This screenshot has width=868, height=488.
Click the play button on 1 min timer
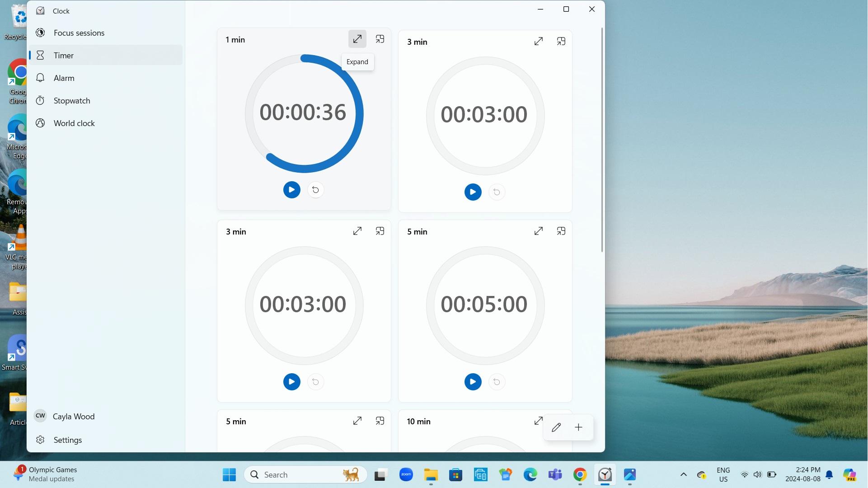coord(291,189)
